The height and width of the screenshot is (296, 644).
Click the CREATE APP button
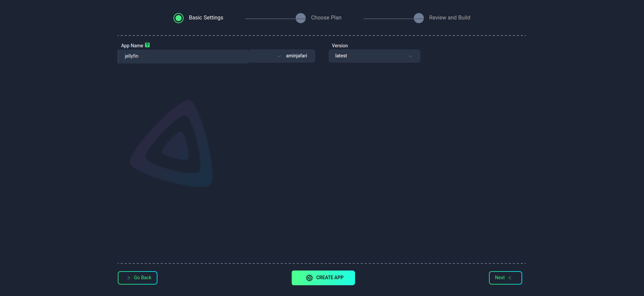323,278
